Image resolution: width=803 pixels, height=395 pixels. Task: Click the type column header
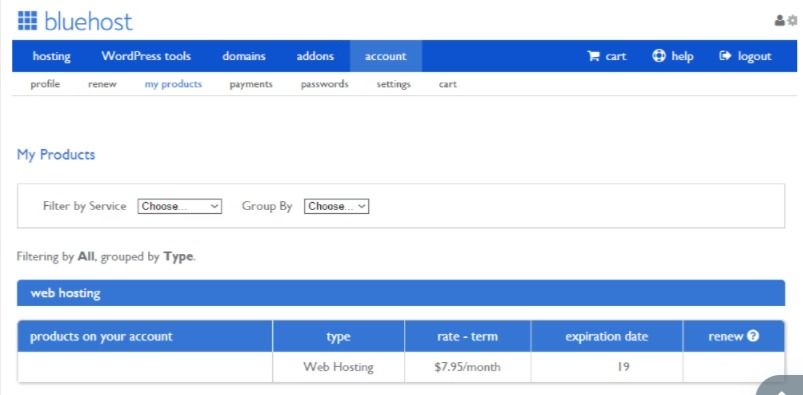(339, 336)
